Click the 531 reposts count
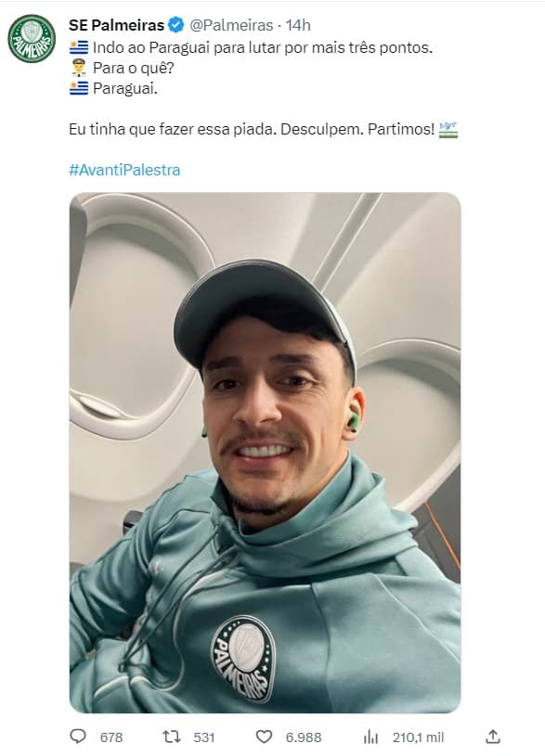 pos(203,737)
